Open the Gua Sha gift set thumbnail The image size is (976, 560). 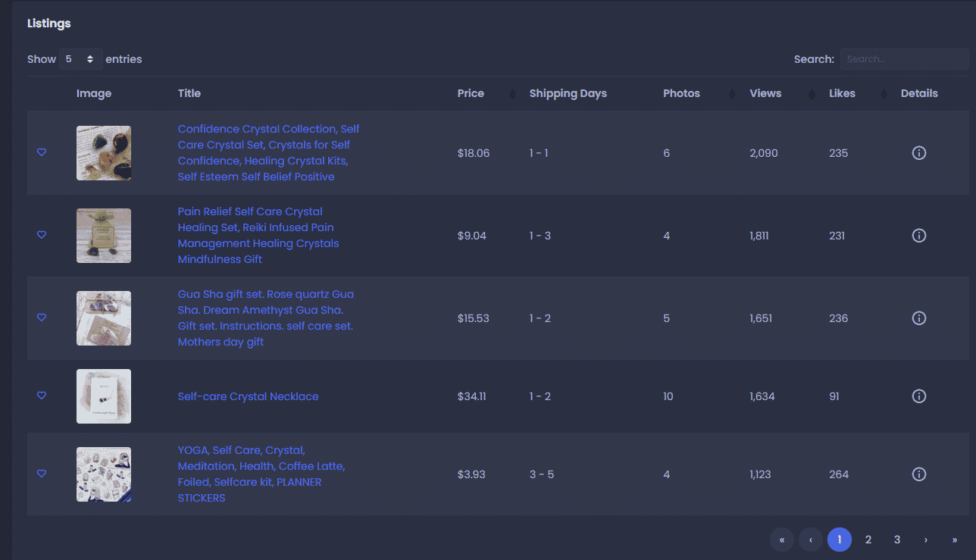(x=104, y=318)
